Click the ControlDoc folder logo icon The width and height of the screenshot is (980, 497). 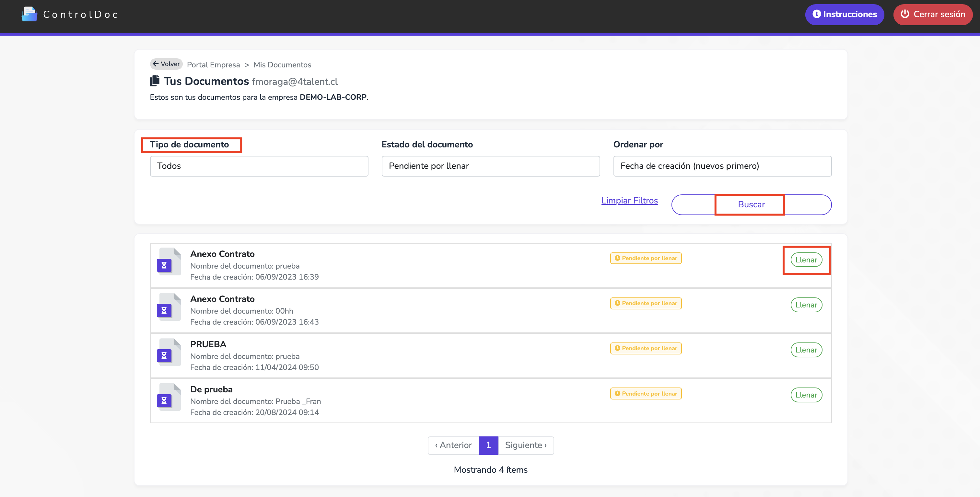[29, 15]
